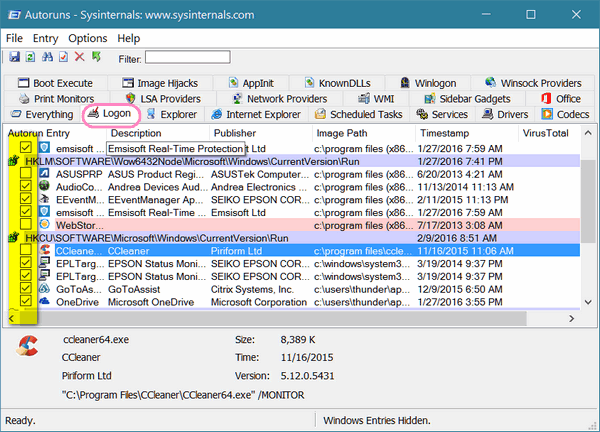Open the Codecs tab

pos(566,114)
